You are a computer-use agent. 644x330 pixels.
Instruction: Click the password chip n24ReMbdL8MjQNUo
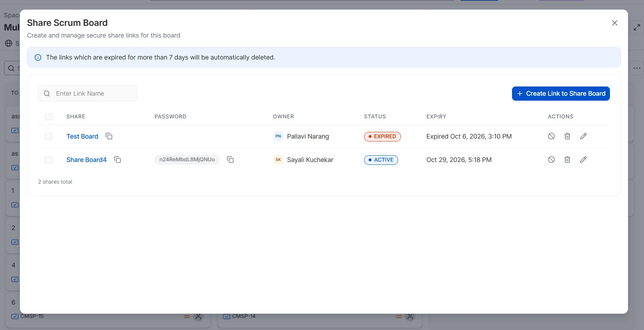[187, 160]
